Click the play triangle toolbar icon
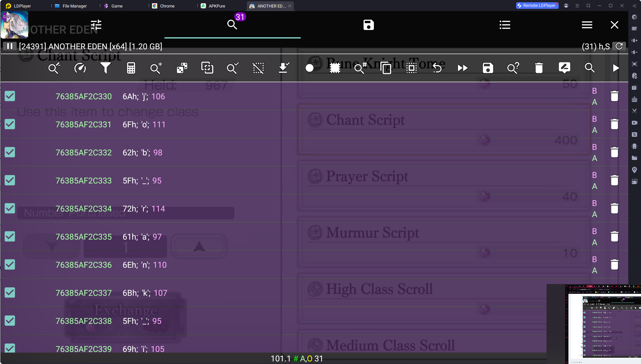 click(616, 68)
